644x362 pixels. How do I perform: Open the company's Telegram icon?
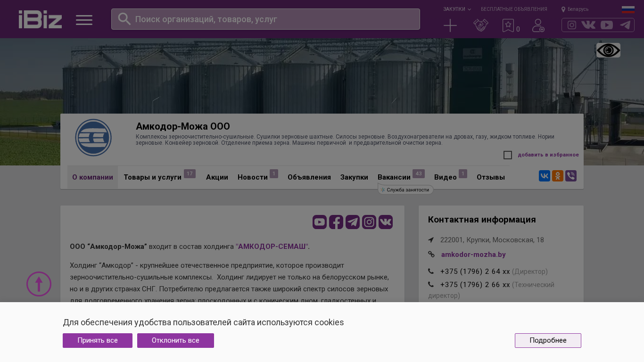(353, 222)
